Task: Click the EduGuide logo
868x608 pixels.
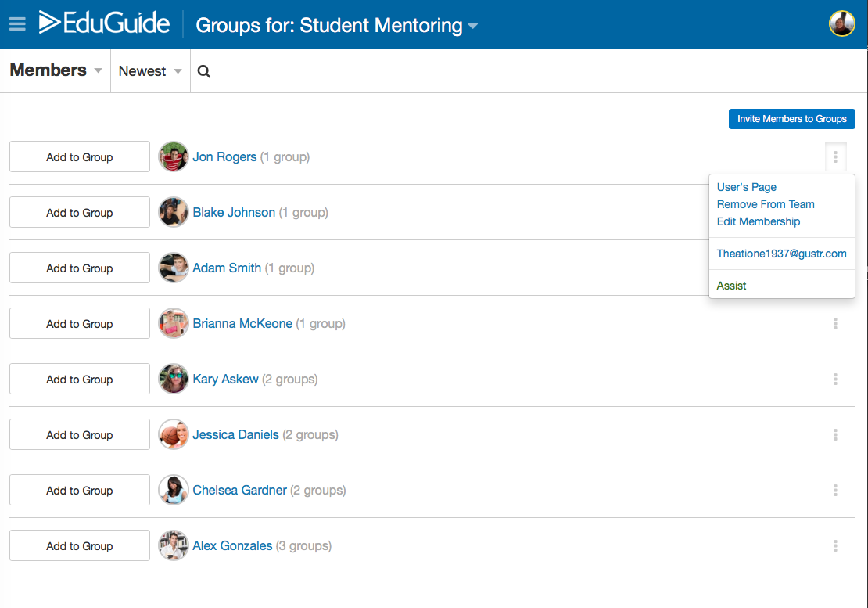Action: pyautogui.click(x=104, y=23)
